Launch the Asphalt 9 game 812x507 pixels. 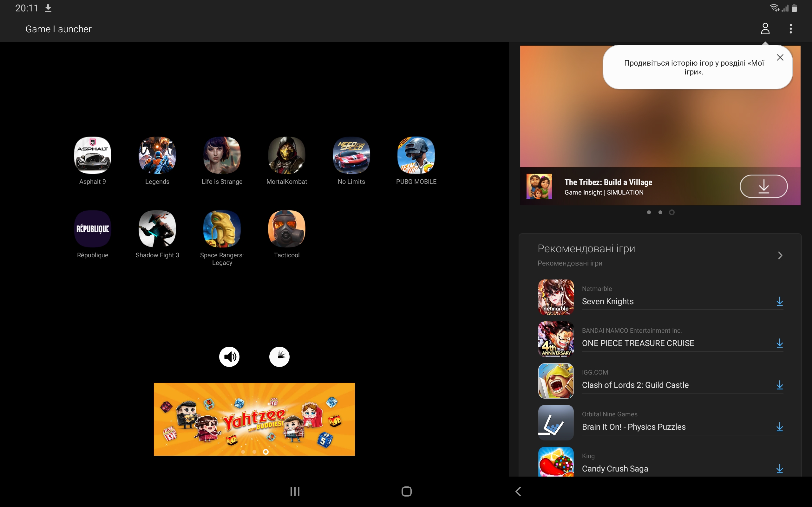pyautogui.click(x=92, y=155)
